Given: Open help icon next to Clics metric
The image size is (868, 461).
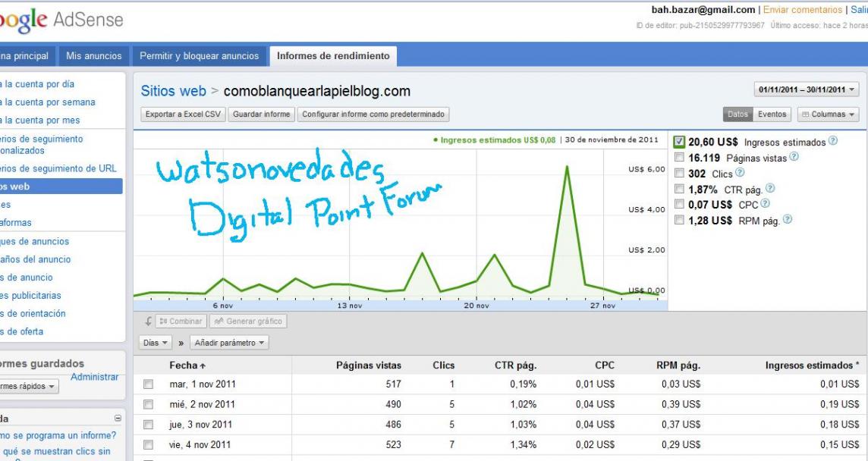Looking at the screenshot, I should 740,173.
